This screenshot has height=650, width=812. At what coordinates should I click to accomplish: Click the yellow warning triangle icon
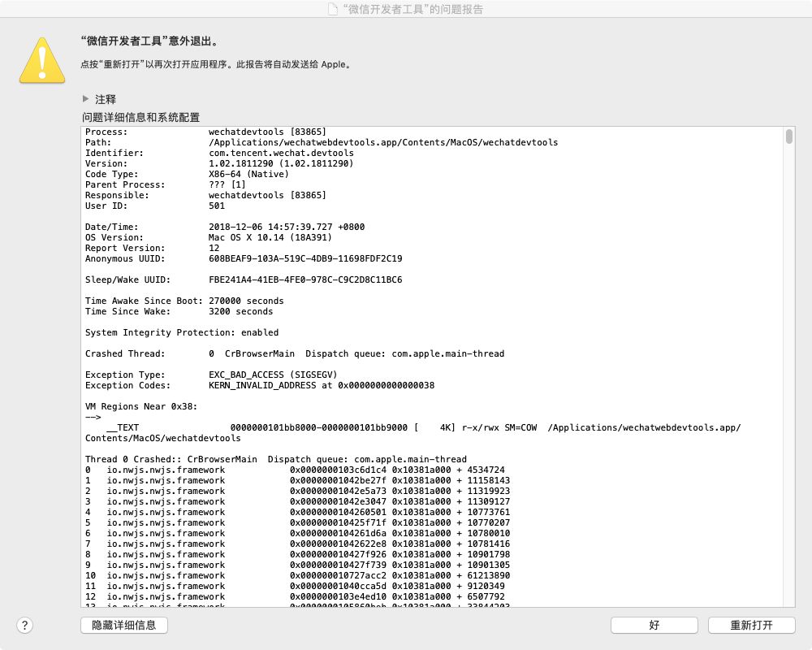click(x=42, y=60)
